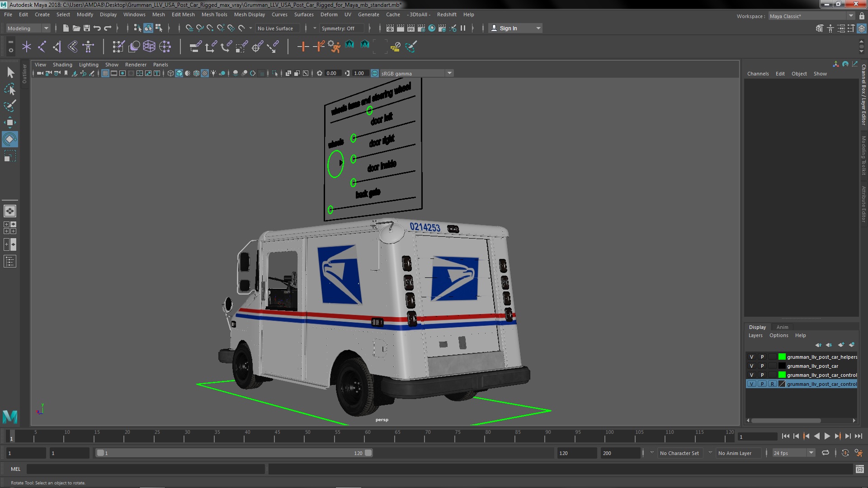Screen dimensions: 868x488
Task: Activate the Lasso Select tool
Action: pos(10,89)
